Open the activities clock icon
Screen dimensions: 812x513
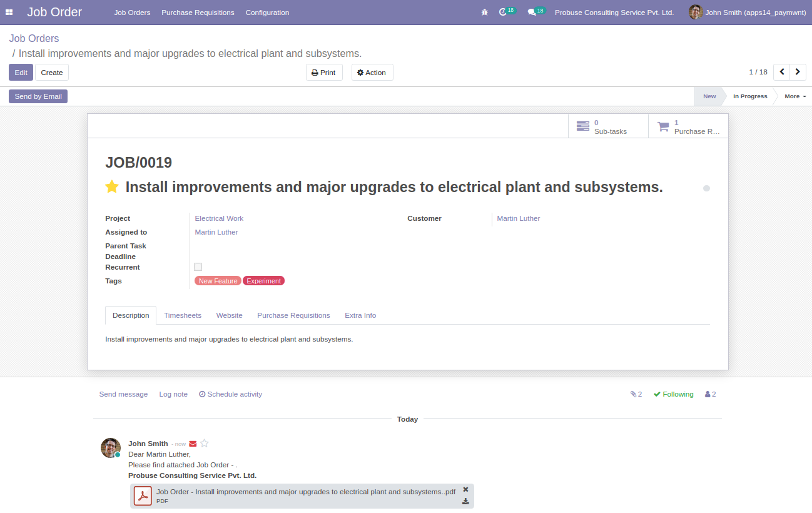[x=503, y=13]
